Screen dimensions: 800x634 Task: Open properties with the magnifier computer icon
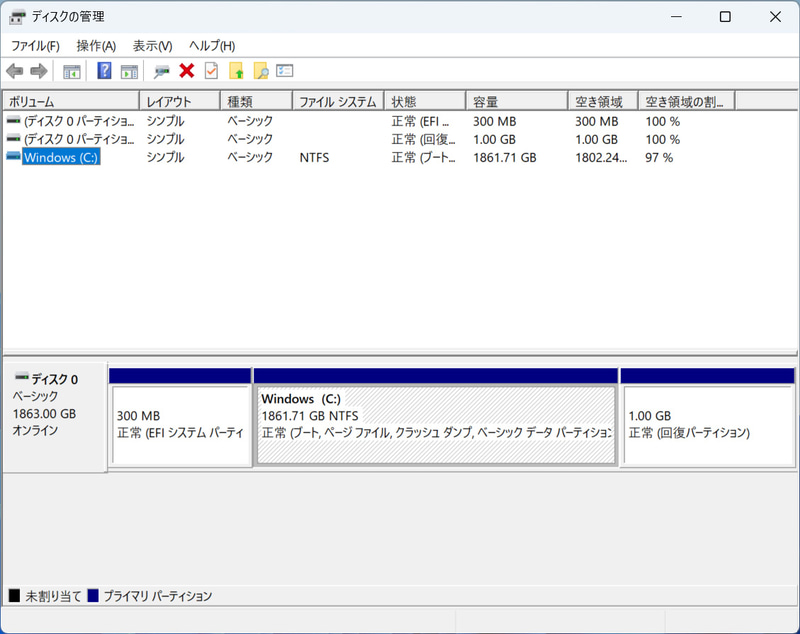tap(161, 70)
